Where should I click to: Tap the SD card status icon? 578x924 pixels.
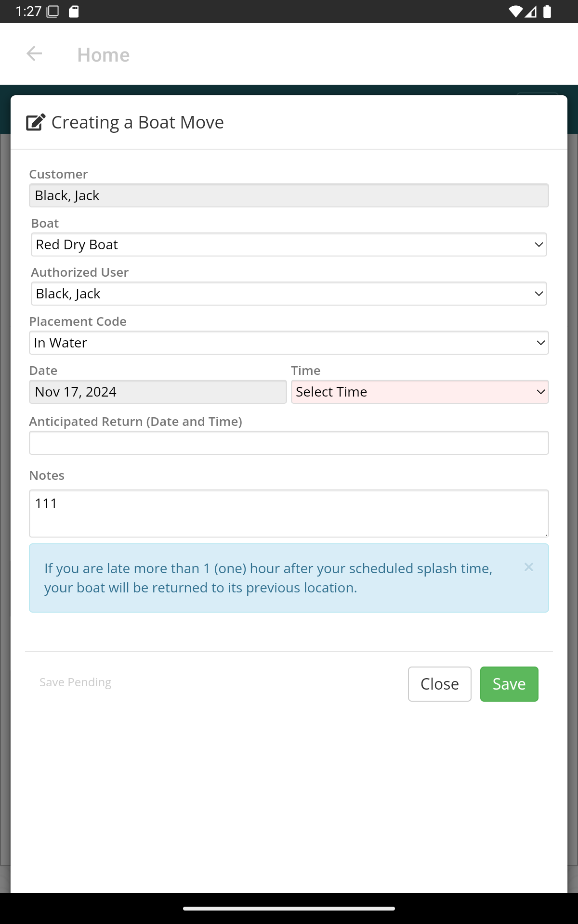[74, 12]
